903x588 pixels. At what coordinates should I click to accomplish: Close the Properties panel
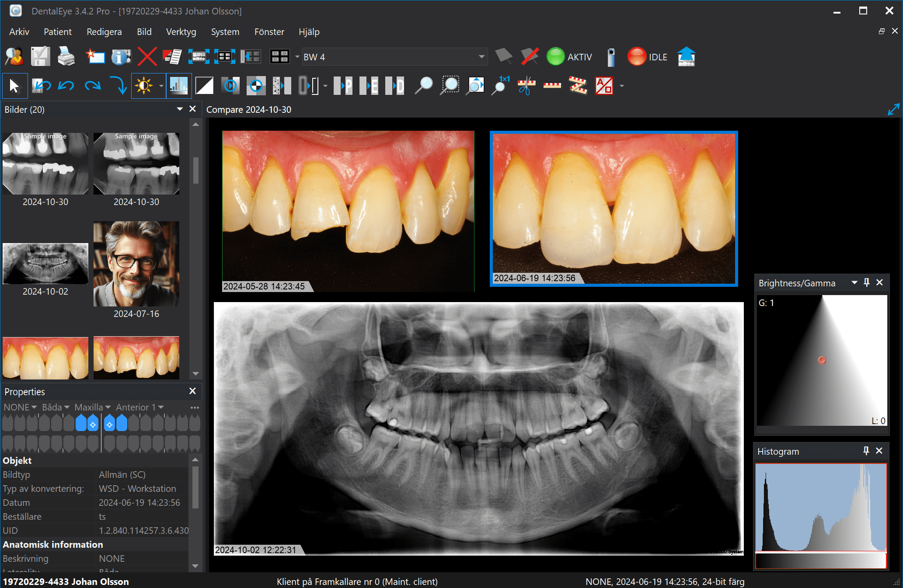tap(192, 391)
